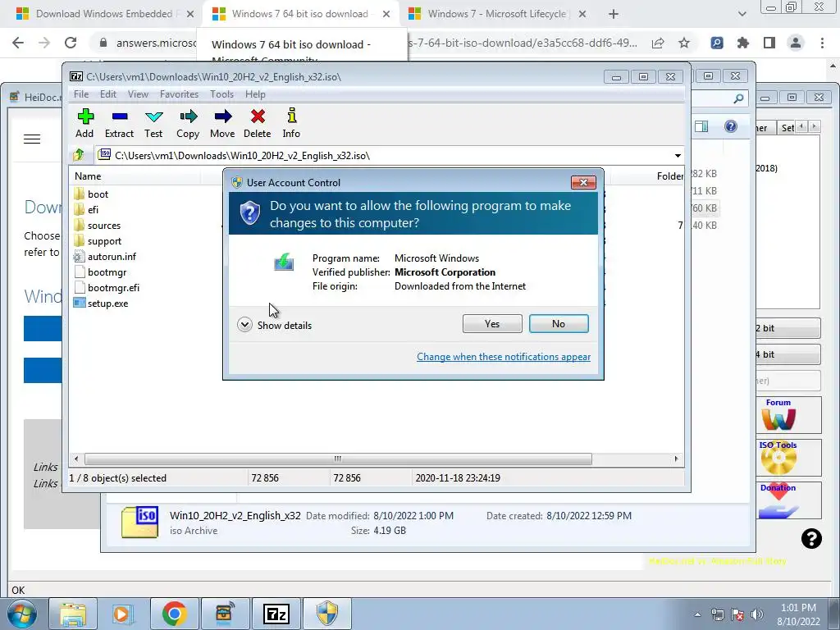Toggle the Explorer preview pane icon
840x630 pixels.
[x=701, y=126]
